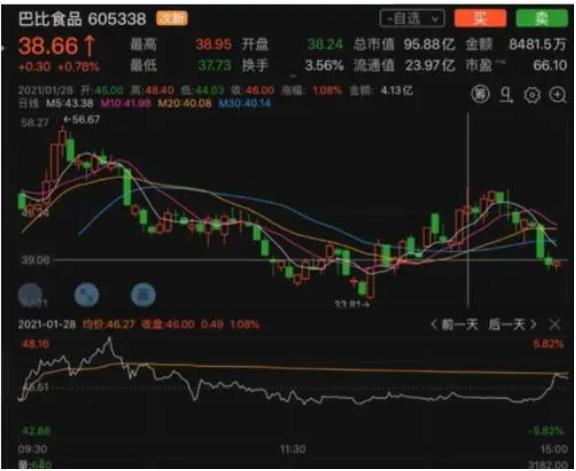Screen dimensions: 576x471
Task: Click the green 卖 sell button
Action: tap(541, 18)
